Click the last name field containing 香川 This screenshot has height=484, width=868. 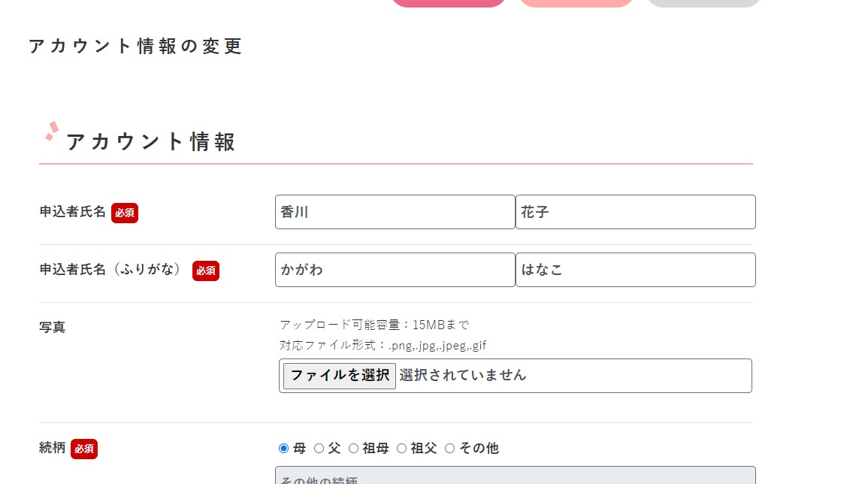click(x=395, y=212)
